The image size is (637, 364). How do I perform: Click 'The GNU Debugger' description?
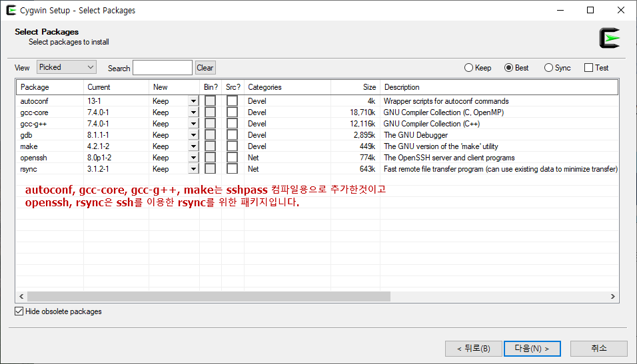(416, 135)
